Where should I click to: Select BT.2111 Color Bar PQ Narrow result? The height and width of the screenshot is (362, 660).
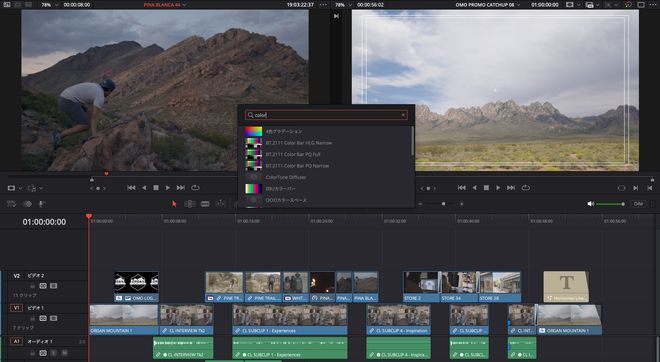tap(326, 165)
